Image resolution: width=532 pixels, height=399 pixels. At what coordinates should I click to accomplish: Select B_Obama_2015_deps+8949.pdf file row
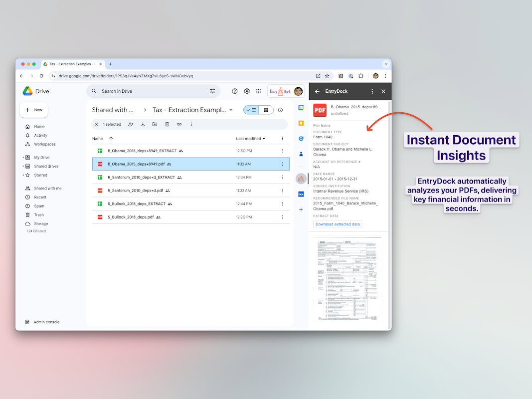pos(190,164)
